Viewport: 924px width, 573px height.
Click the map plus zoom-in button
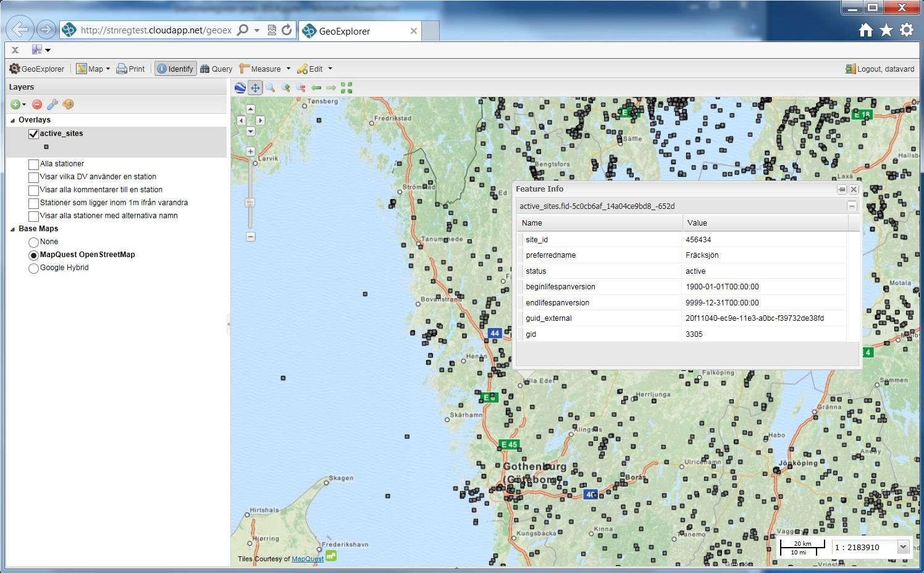click(251, 151)
